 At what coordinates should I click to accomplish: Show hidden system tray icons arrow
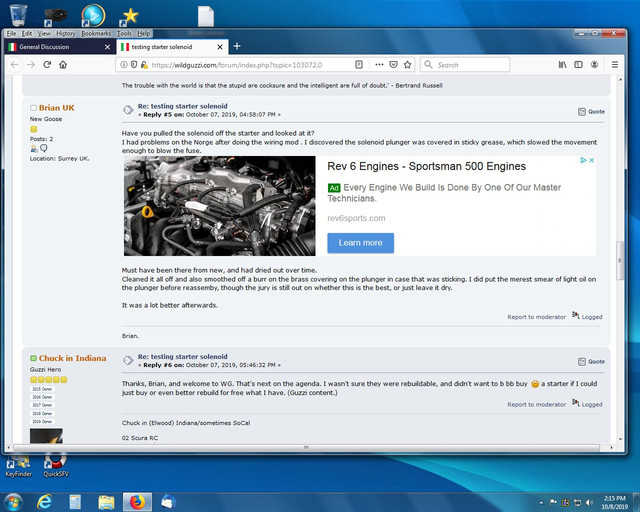coord(541,503)
